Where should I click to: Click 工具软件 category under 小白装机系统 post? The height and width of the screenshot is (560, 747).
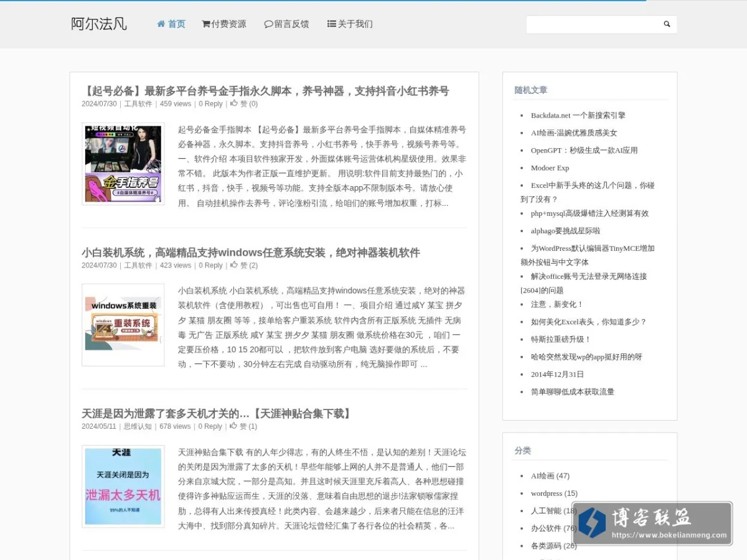138,265
